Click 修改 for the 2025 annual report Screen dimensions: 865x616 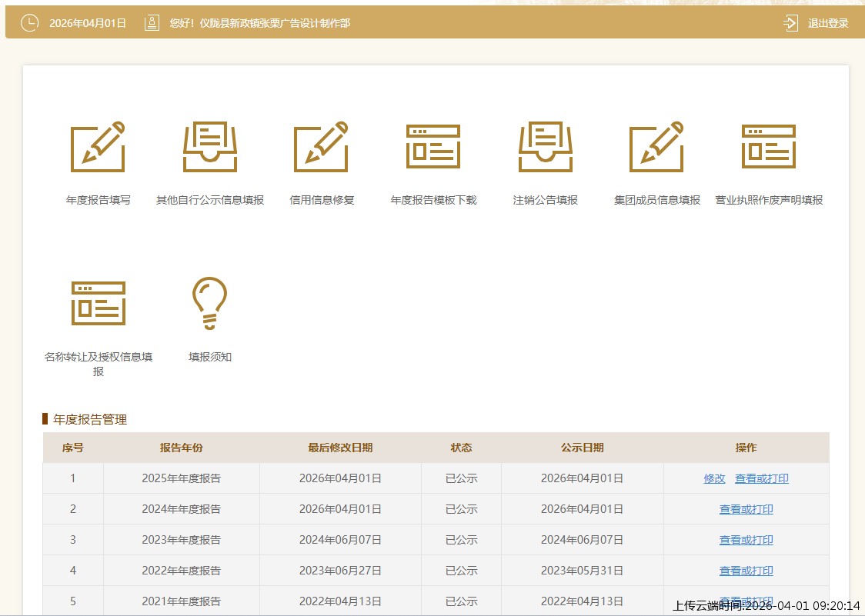click(x=714, y=478)
